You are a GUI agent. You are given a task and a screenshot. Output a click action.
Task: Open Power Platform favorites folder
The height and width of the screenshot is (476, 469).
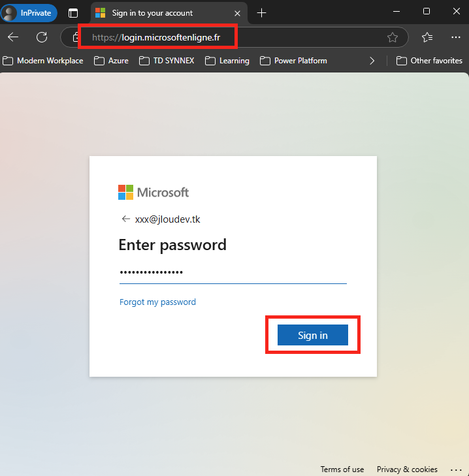pyautogui.click(x=293, y=61)
